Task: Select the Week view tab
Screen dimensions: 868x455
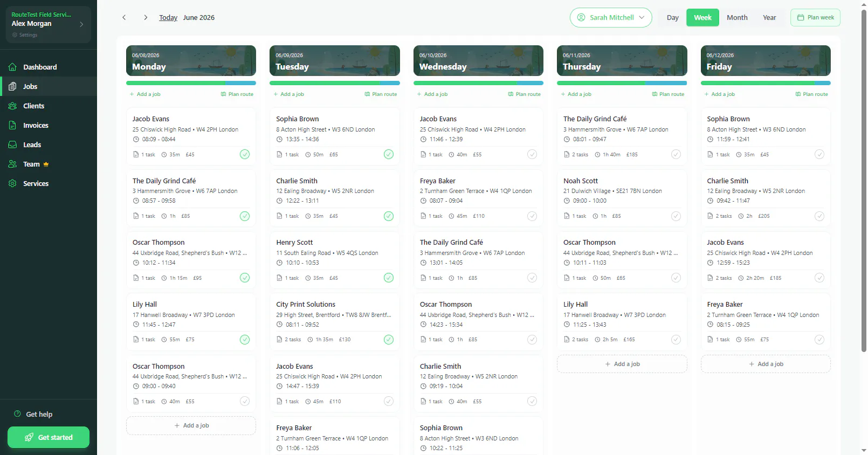Action: pyautogui.click(x=702, y=17)
